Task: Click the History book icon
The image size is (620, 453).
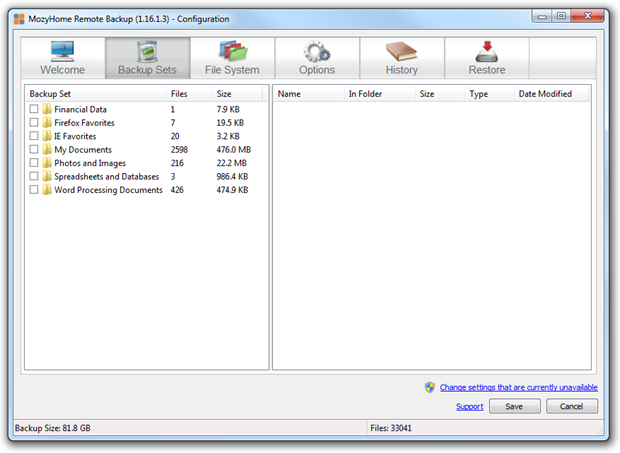Action: [401, 51]
